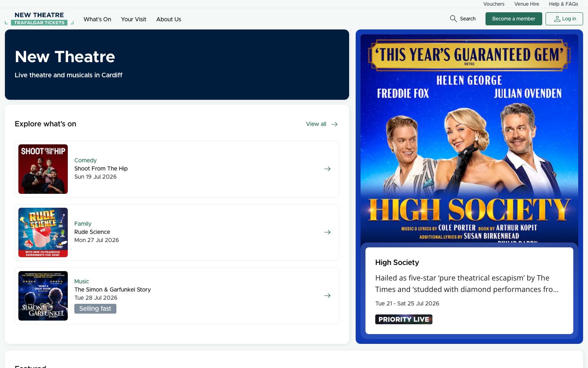Screen dimensions: 588x368
Task: Open the Simon & Garfunkel Story poster thumbnail
Action: point(43,296)
